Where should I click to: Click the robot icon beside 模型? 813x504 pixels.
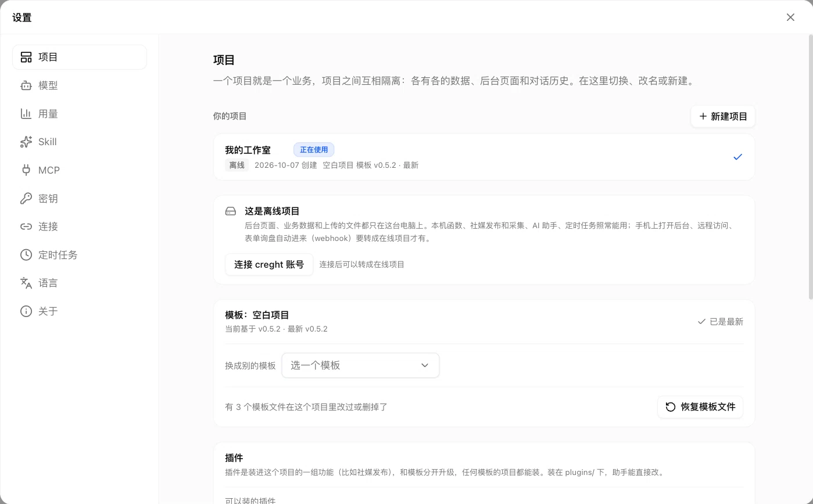pyautogui.click(x=26, y=85)
